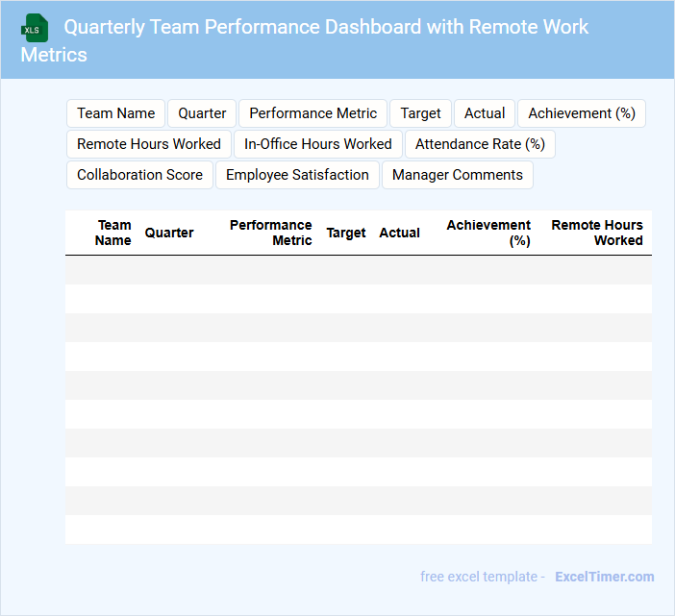675x616 pixels.
Task: Click the Performance Metric tag
Action: click(x=312, y=113)
